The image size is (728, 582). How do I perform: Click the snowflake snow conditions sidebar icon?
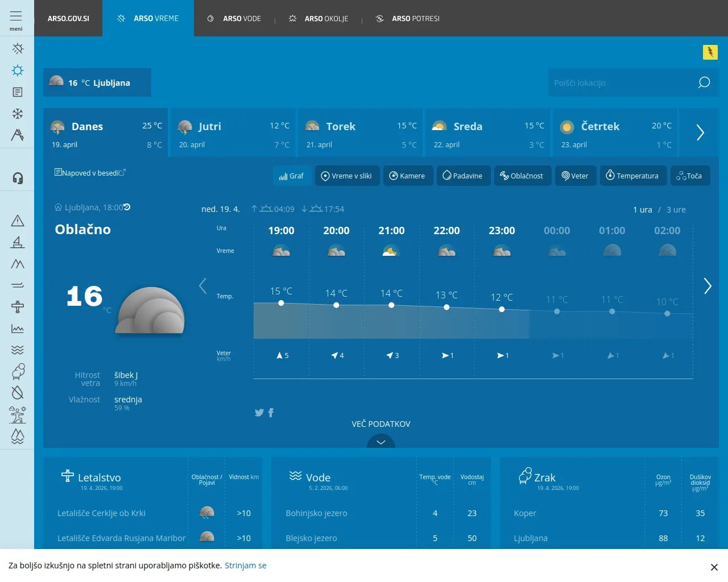(x=17, y=113)
